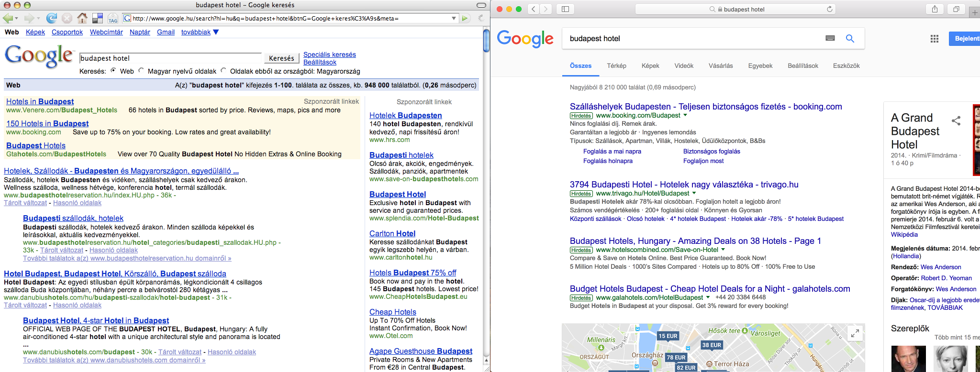Click the green Back arrow in left browser
This screenshot has height=372, width=980.
(x=8, y=18)
